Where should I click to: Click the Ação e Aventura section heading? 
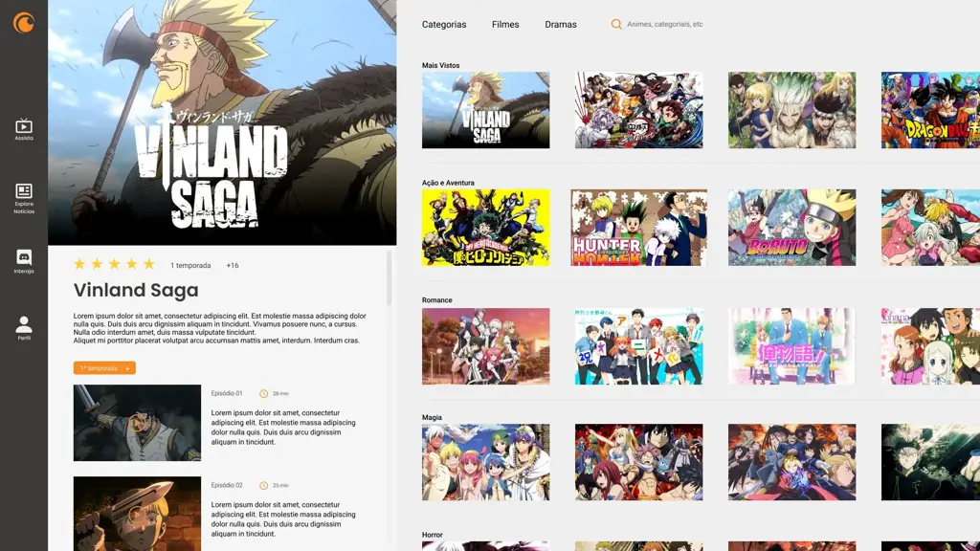(448, 183)
